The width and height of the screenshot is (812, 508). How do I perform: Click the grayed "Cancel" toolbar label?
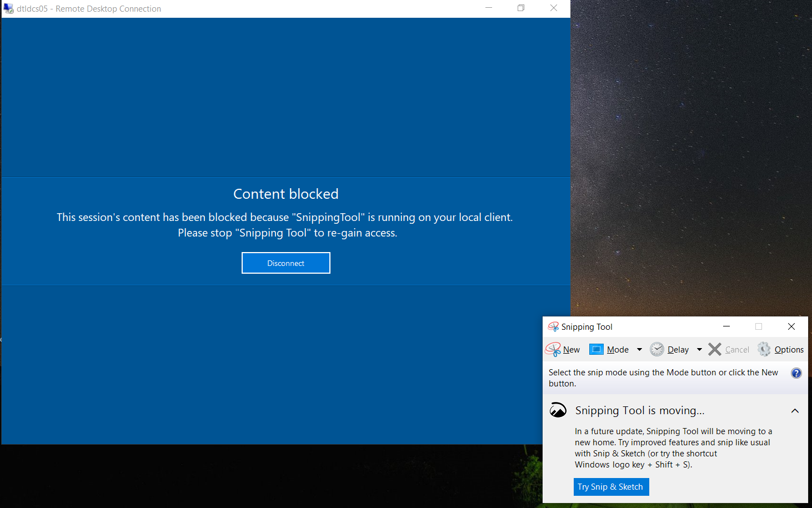point(738,349)
